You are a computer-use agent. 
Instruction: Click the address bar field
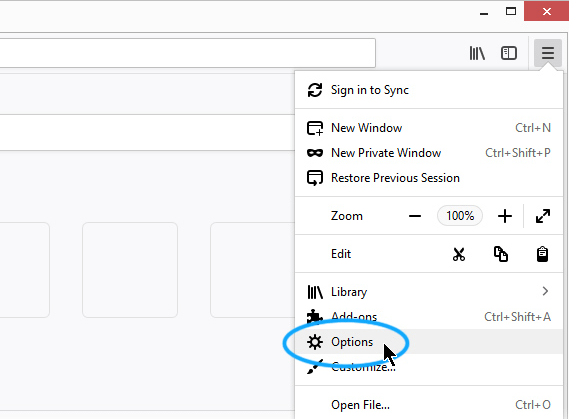pos(188,53)
